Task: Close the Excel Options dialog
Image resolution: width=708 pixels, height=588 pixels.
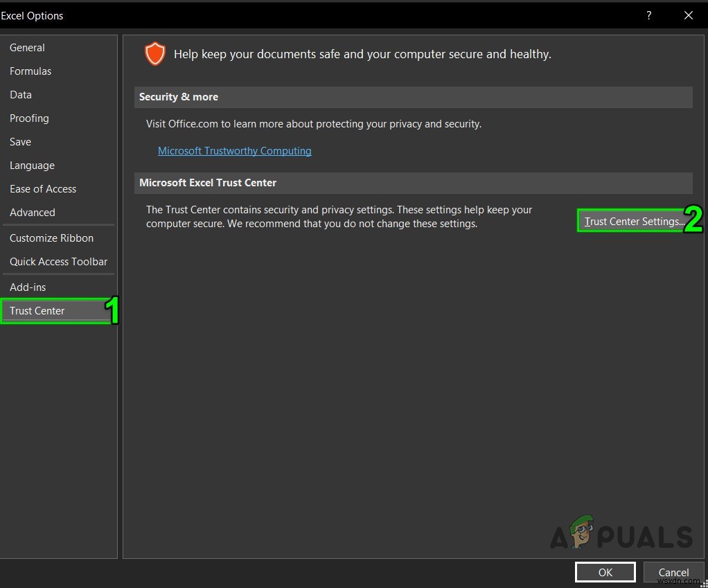Action: tap(688, 15)
